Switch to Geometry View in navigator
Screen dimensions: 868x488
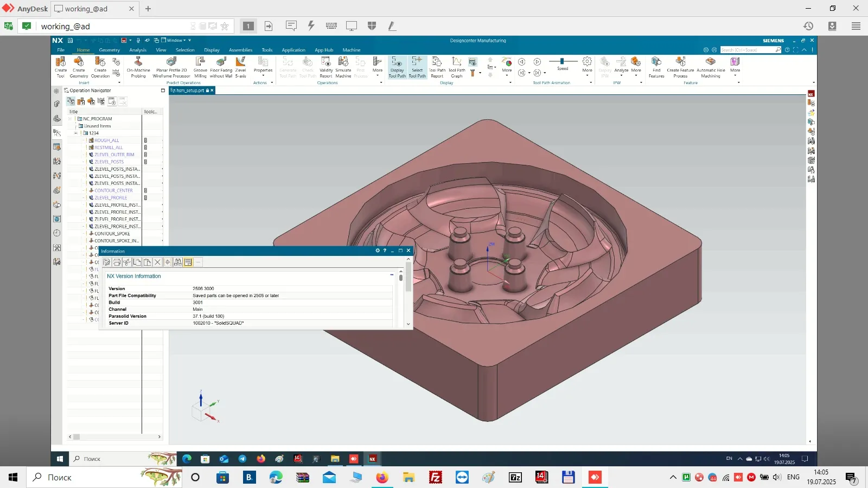pos(91,101)
